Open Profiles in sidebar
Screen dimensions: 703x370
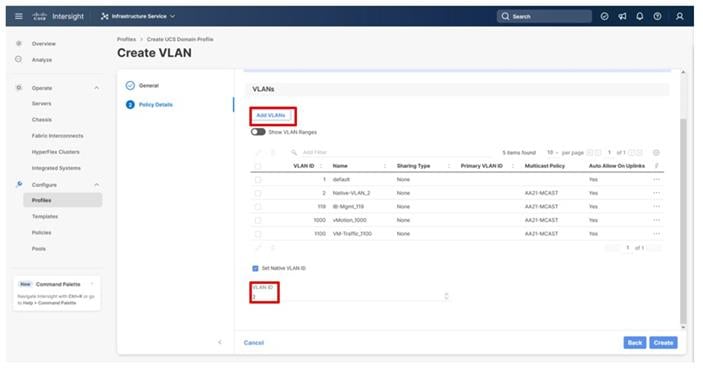(x=63, y=200)
